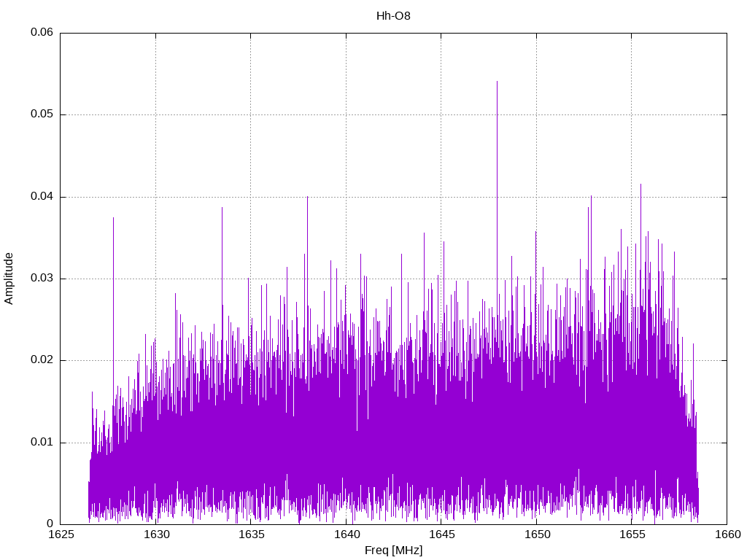Select the y-axis tick label 0.05
The image size is (747, 560).
point(41,114)
